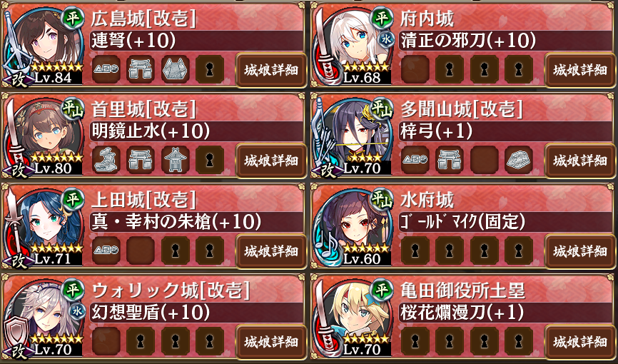618x364 pixels.
Task: Click the torii gate facility icon of 広島城
Action: click(141, 70)
